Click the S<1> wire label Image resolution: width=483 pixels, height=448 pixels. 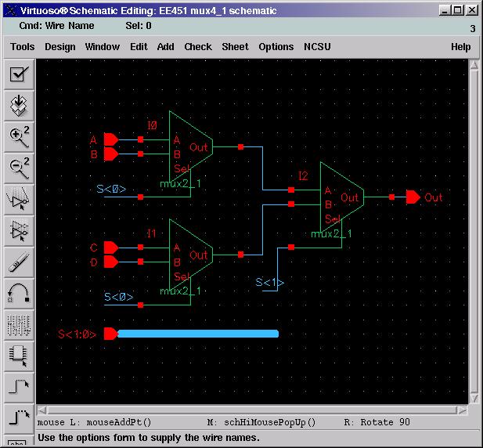[x=269, y=282]
